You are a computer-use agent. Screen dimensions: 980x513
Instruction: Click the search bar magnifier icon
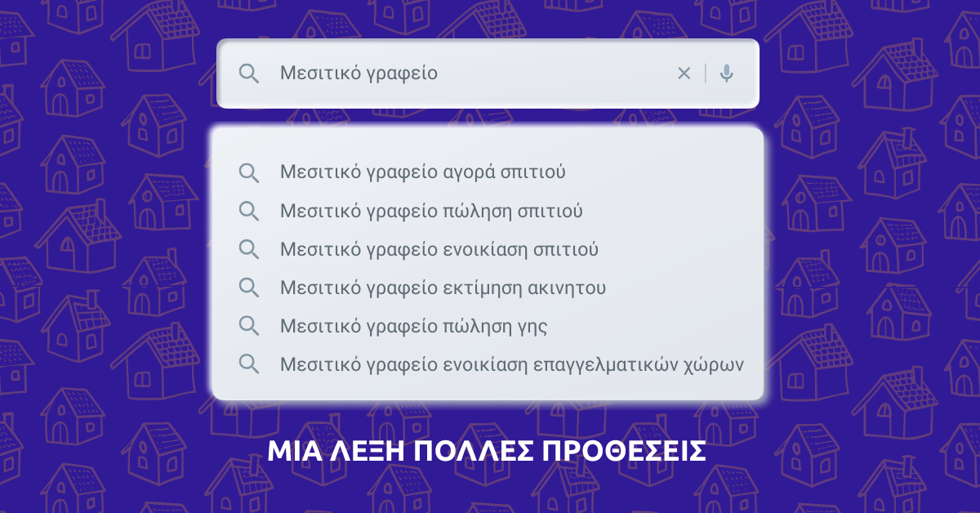pyautogui.click(x=248, y=74)
